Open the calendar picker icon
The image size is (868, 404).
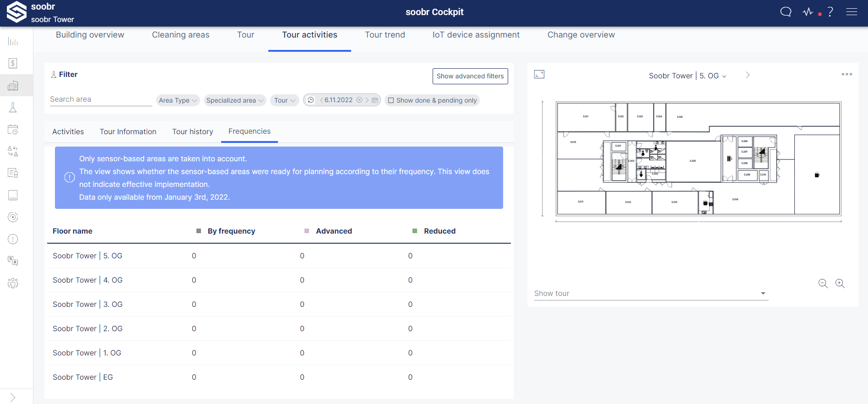tap(375, 100)
